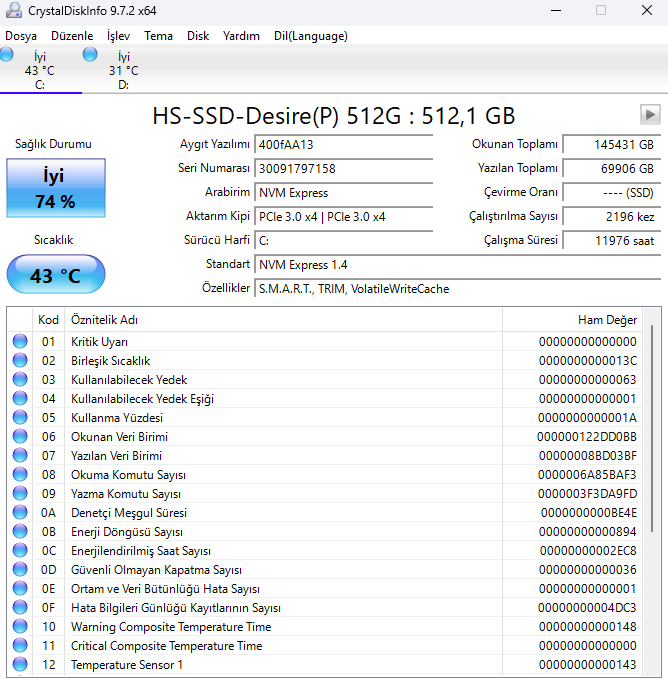
Task: Open the Tema menu
Action: [x=158, y=36]
